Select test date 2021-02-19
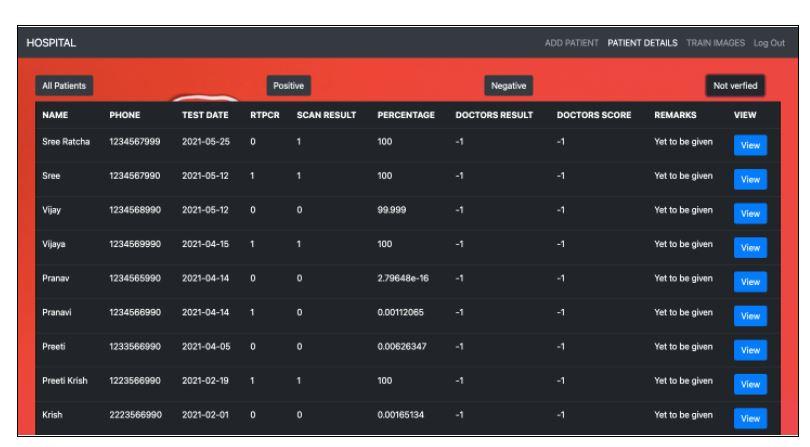This screenshot has height=447, width=810. click(206, 380)
